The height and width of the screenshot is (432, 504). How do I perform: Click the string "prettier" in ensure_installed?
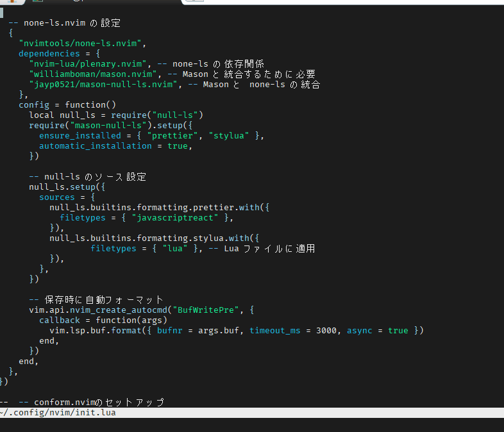[x=172, y=136]
